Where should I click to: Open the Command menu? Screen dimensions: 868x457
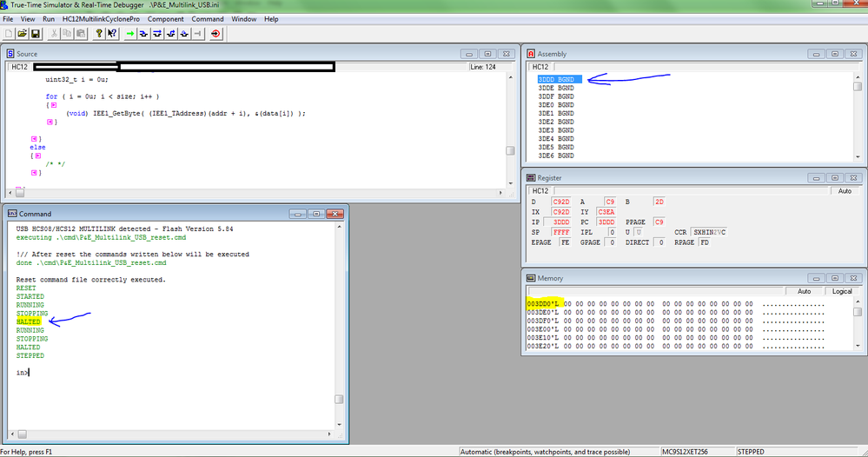click(208, 19)
